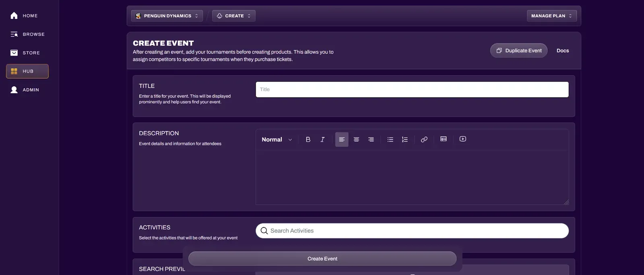Align text right
Screen dimensions: 644x275
371,140
